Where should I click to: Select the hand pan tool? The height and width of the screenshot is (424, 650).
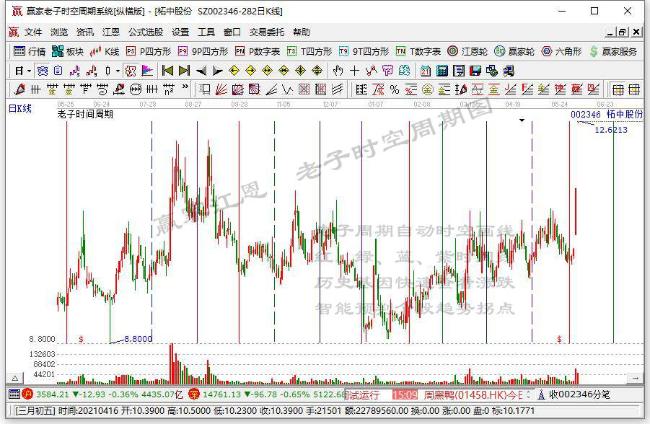pyautogui.click(x=338, y=71)
